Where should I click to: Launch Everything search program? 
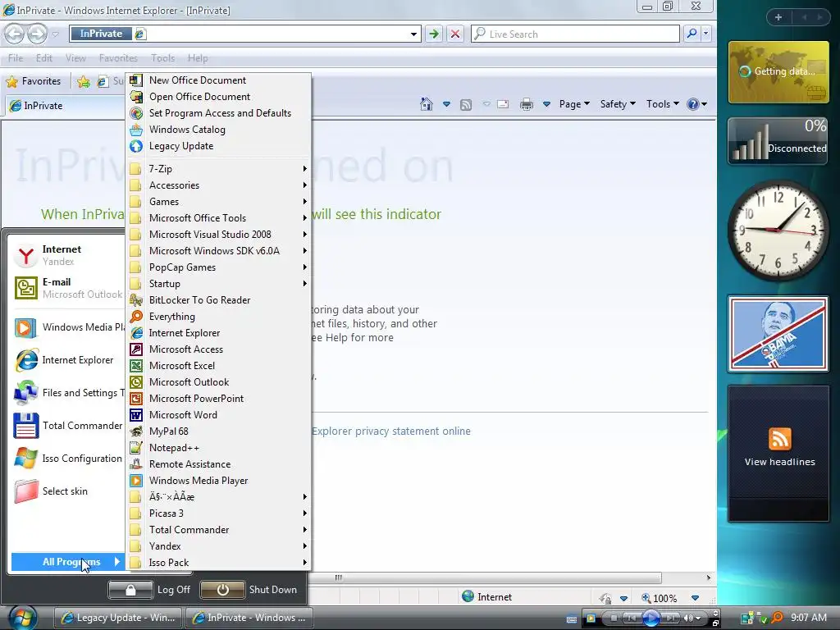[218, 317]
